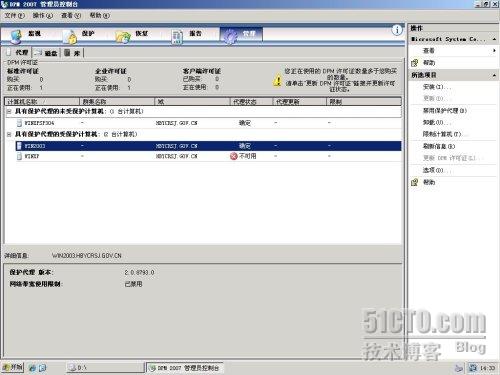The width and height of the screenshot is (500, 375).
Task: Click the WIN2003 details domain name text
Action: [x=87, y=256]
